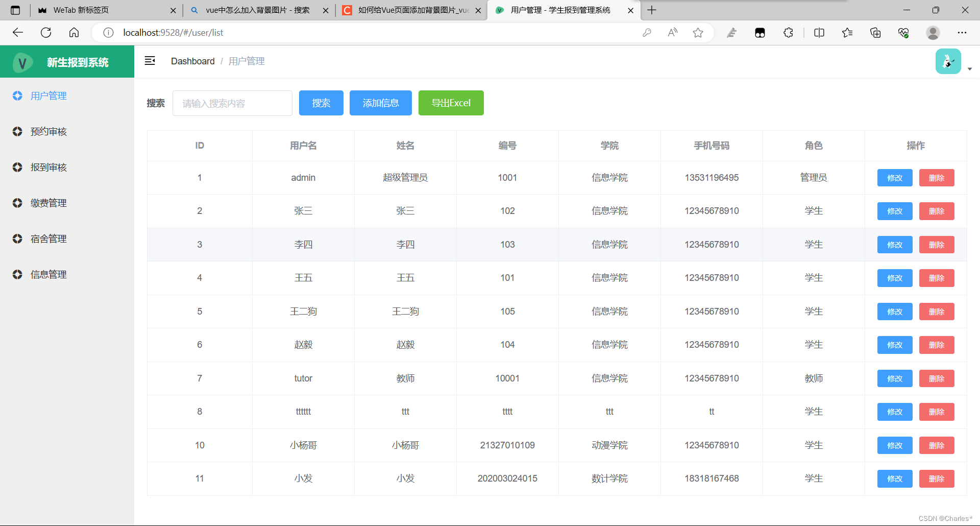Click the 超级管理员 name cell
The height and width of the screenshot is (526, 980).
[405, 178]
